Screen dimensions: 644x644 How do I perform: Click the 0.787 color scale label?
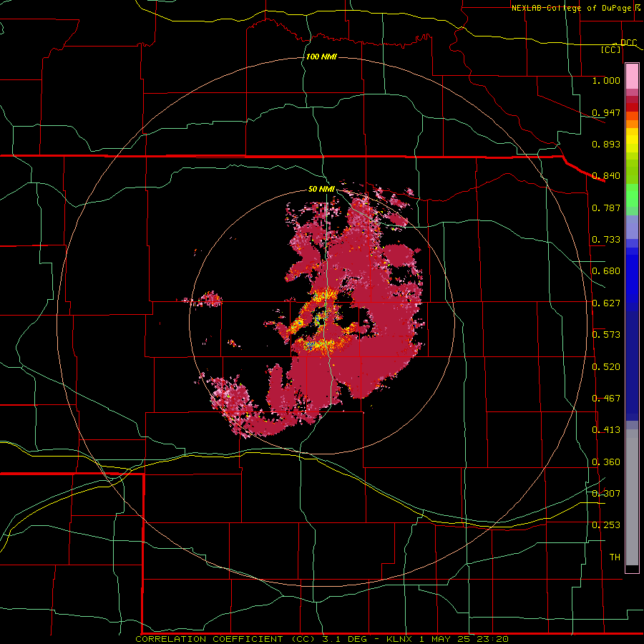606,208
